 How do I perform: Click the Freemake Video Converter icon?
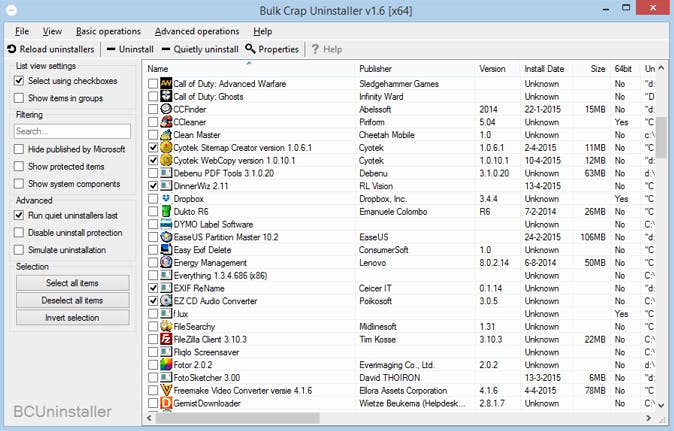point(166,390)
